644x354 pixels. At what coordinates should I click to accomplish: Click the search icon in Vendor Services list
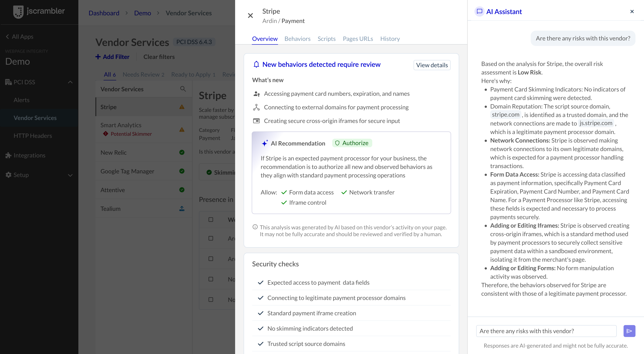click(183, 89)
